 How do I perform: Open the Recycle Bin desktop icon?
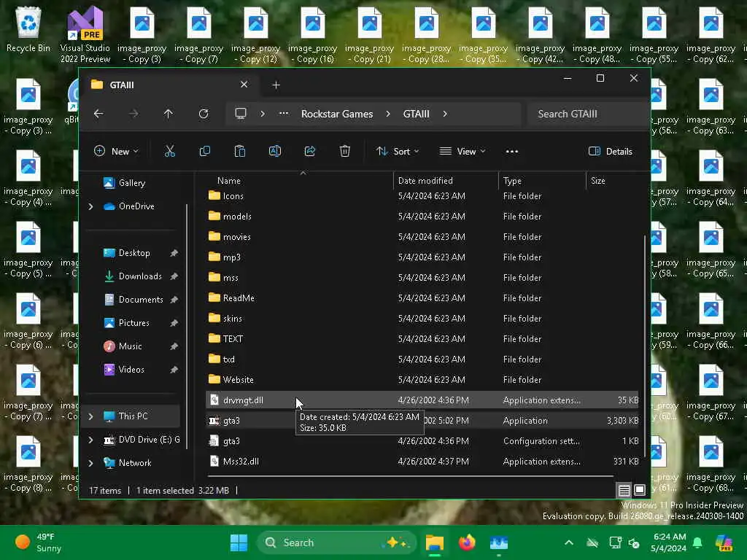coord(28,29)
